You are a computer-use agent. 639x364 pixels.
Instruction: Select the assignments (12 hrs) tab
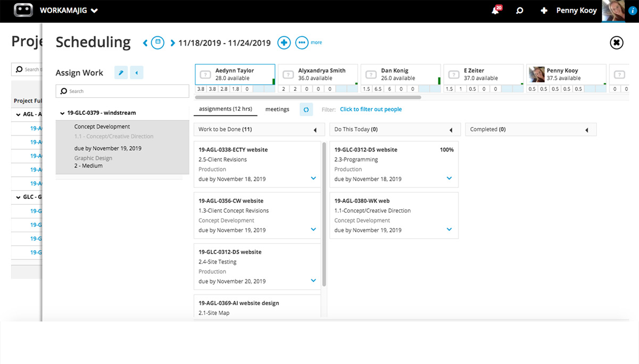225,109
